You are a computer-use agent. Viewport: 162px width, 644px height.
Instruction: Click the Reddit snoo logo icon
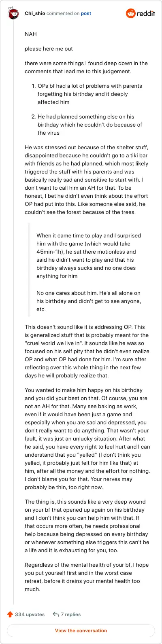(131, 13)
